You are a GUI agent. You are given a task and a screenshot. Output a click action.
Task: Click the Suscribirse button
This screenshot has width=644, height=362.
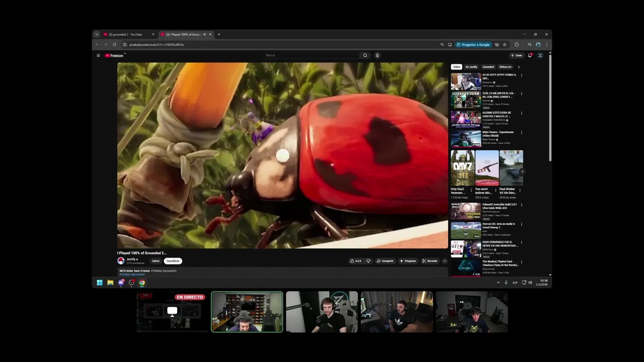(173, 261)
